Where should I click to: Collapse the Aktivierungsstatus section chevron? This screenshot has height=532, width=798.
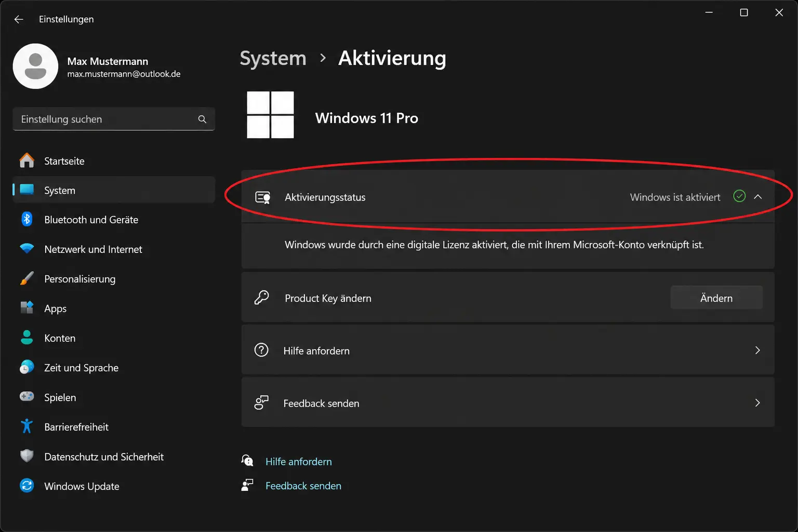[758, 196]
